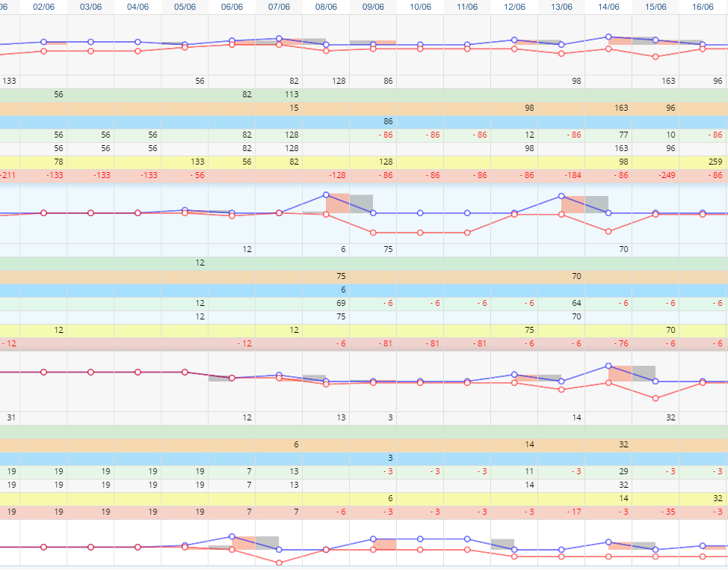Click the red value -56

197,175
